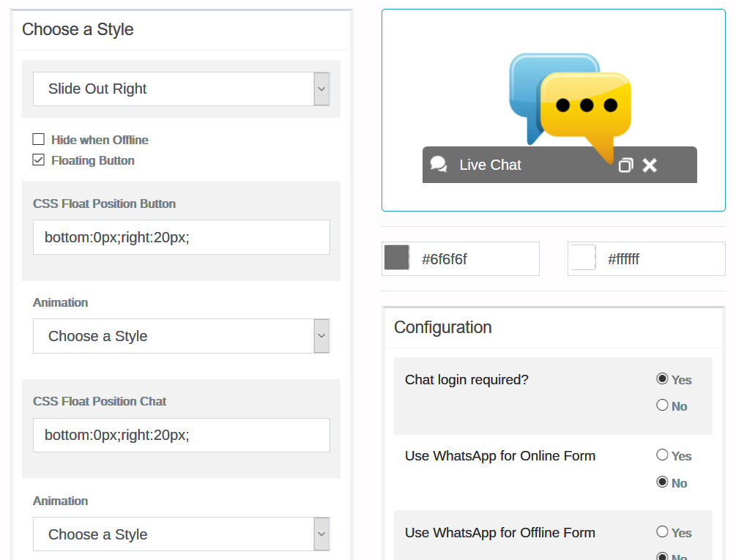Click the Hide when Offline label
Viewport: 736px width, 560px height.
point(100,140)
